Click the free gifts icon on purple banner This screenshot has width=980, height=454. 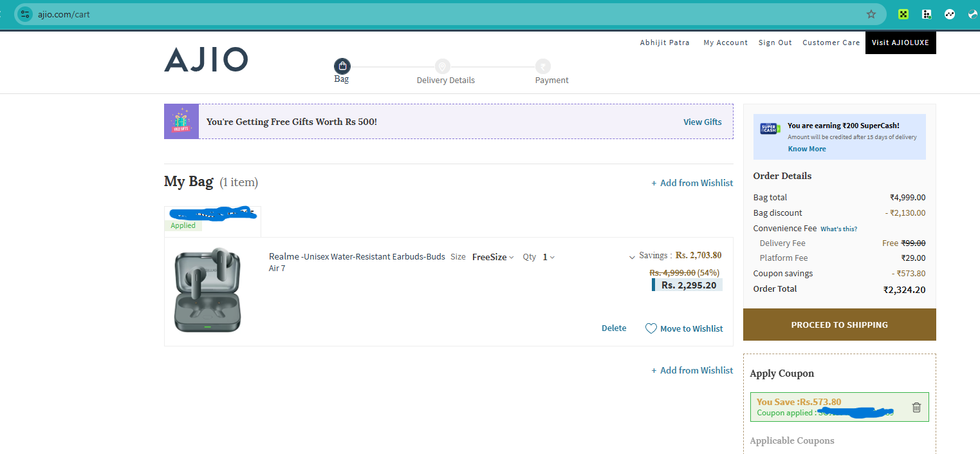tap(181, 121)
